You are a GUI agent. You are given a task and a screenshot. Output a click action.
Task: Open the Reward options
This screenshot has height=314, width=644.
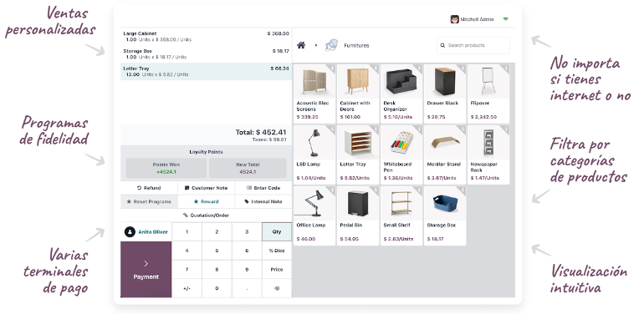(207, 202)
